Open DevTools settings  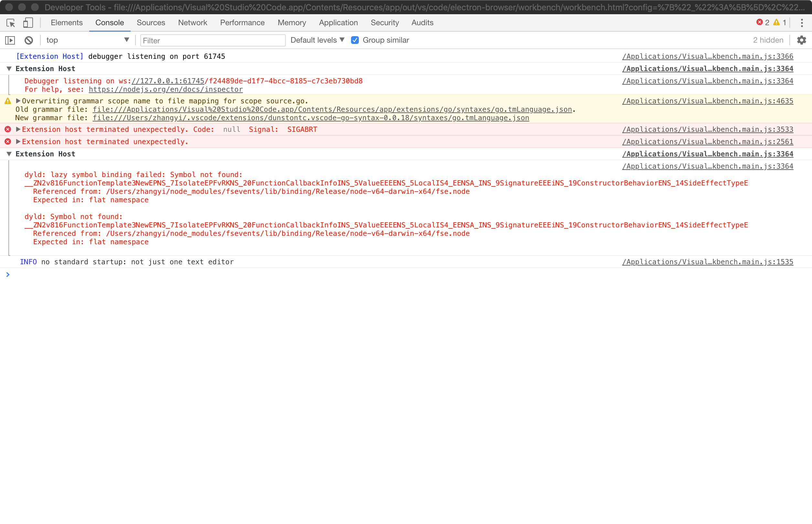click(802, 40)
